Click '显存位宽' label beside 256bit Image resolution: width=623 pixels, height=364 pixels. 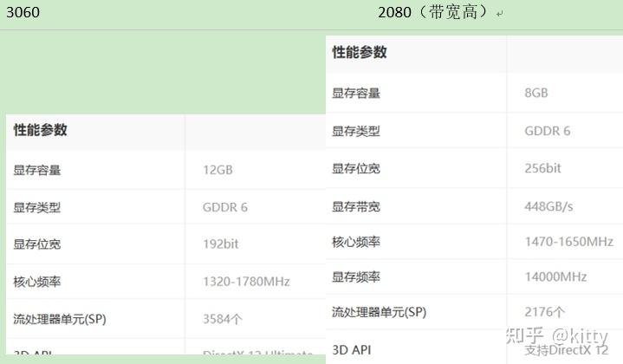point(356,168)
